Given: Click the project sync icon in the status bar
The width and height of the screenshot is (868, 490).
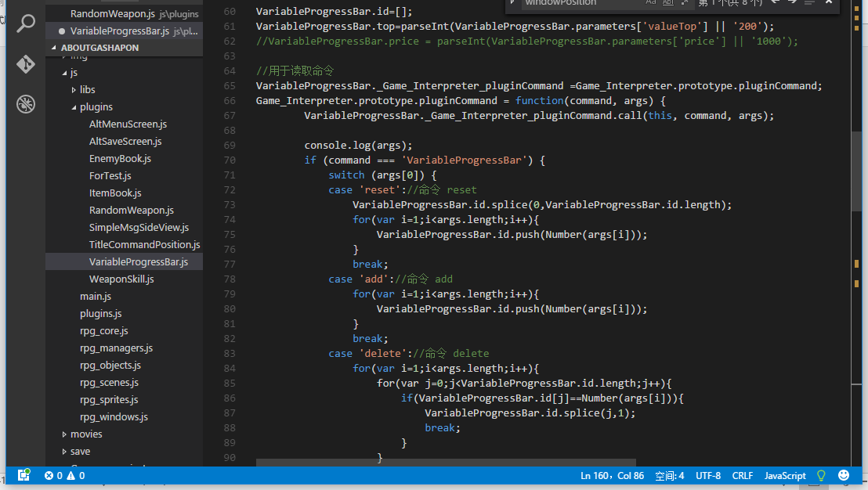Looking at the screenshot, I should click(24, 475).
